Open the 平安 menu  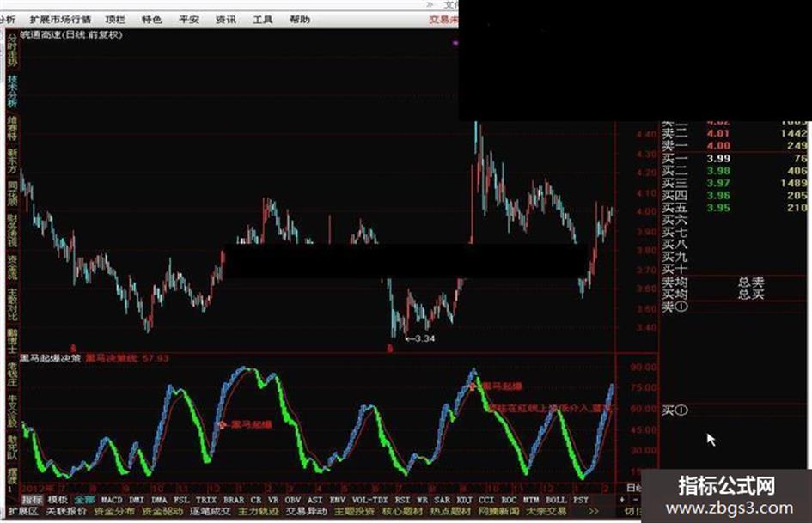[x=189, y=20]
